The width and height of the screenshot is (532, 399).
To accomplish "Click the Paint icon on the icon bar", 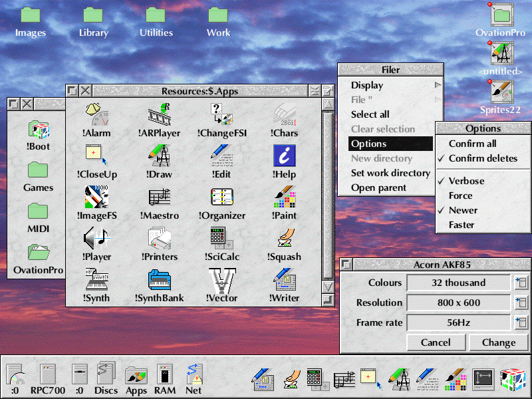I will (x=456, y=379).
